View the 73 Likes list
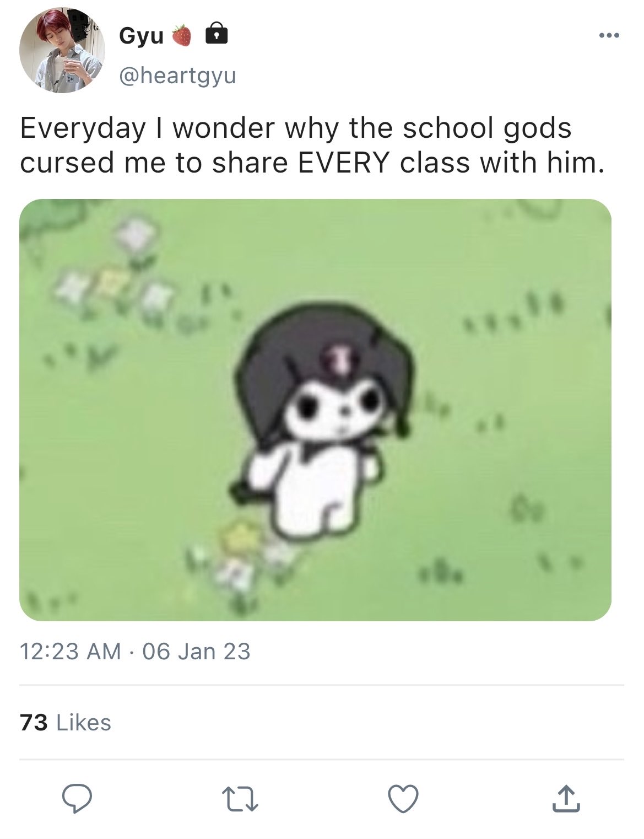The height and width of the screenshot is (839, 644). pos(66,722)
